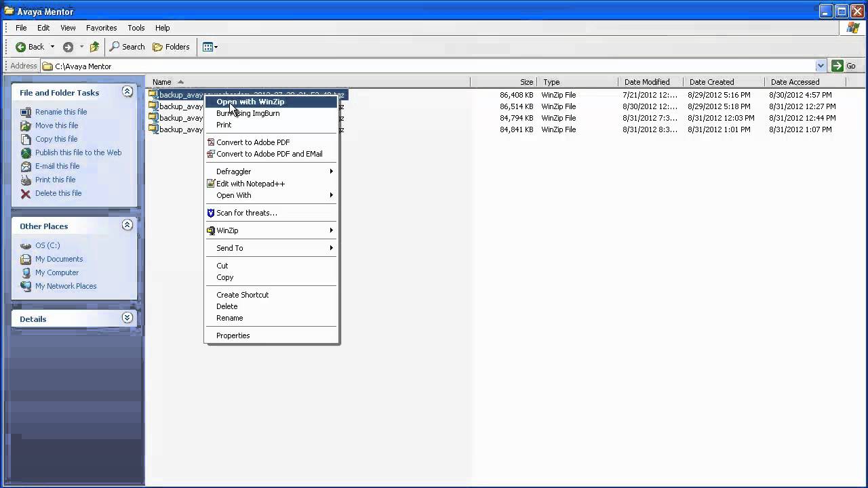Expand the Details panel
The width and height of the screenshot is (868, 488).
click(x=127, y=318)
